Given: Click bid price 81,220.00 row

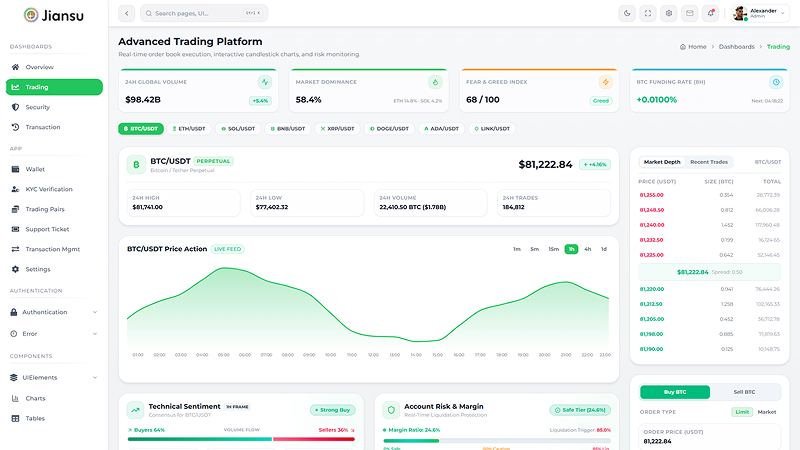Looking at the screenshot, I should click(709, 289).
